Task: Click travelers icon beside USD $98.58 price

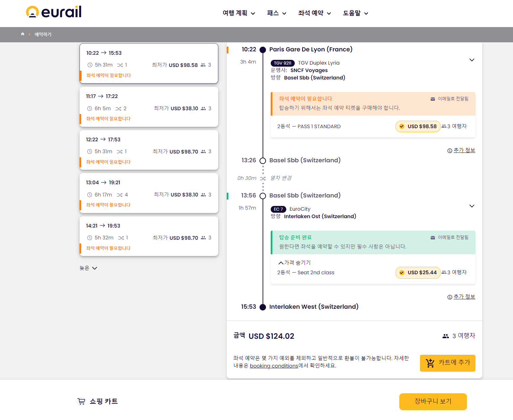Action: 444,126
